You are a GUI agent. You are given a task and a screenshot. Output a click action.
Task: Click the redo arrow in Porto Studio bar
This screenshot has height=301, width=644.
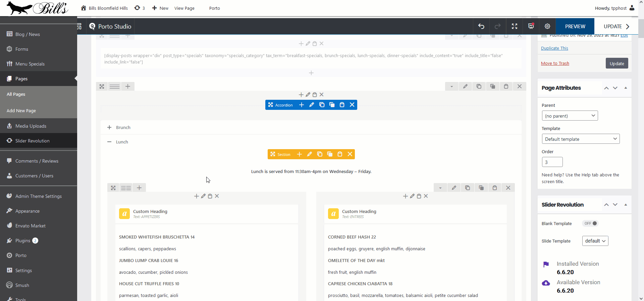pyautogui.click(x=498, y=26)
